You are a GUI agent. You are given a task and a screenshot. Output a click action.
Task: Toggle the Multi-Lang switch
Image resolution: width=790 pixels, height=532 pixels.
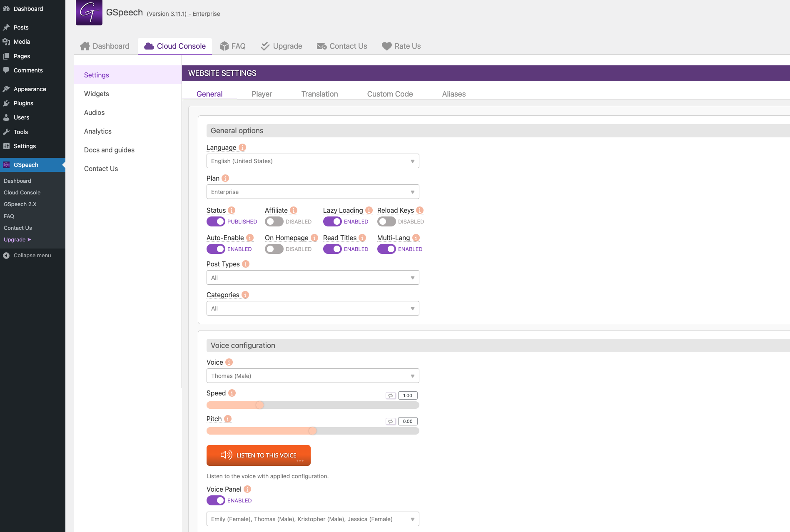pyautogui.click(x=386, y=249)
